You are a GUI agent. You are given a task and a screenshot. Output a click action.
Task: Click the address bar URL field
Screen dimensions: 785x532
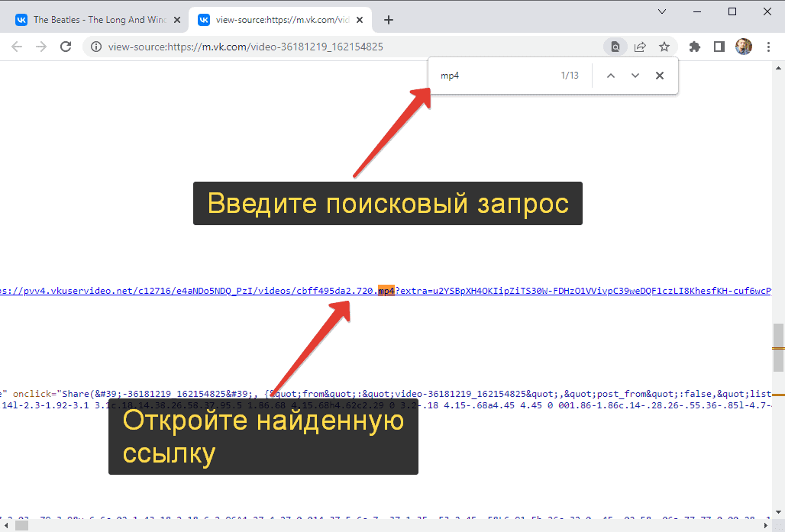click(x=344, y=47)
